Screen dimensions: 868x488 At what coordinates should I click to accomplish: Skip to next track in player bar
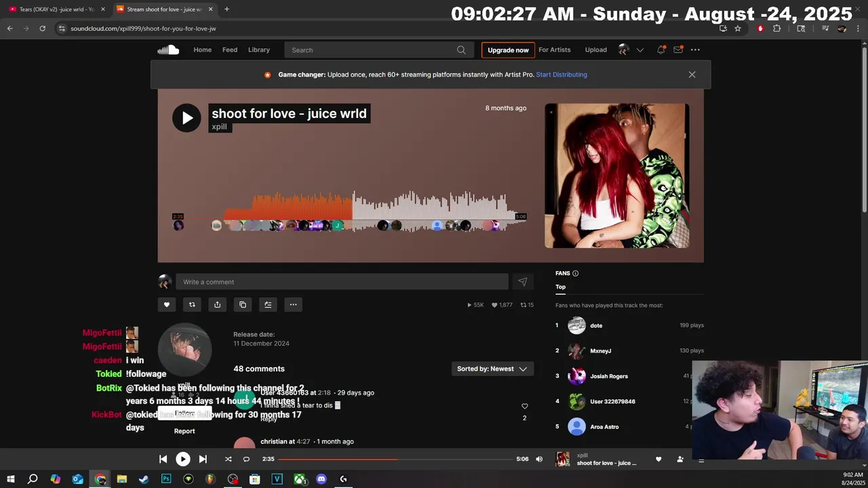click(203, 459)
